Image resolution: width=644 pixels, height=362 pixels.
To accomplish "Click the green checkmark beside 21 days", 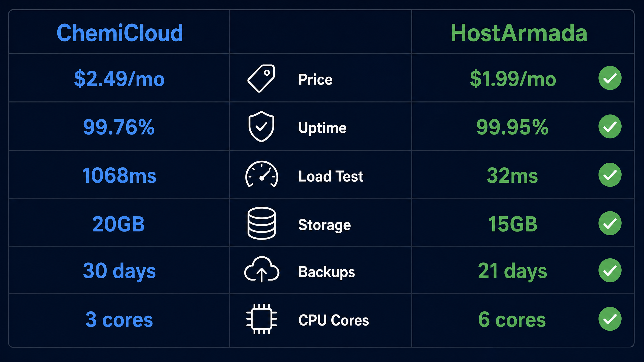I will (610, 270).
